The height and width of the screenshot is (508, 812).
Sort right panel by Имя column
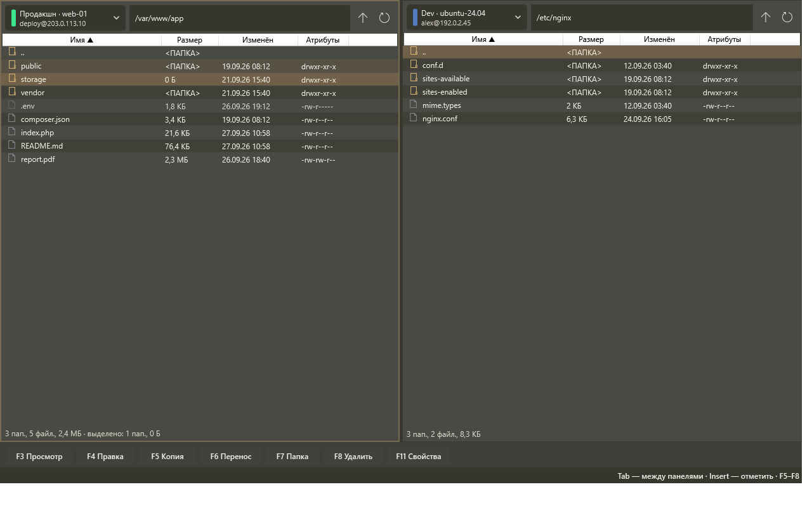tap(483, 39)
